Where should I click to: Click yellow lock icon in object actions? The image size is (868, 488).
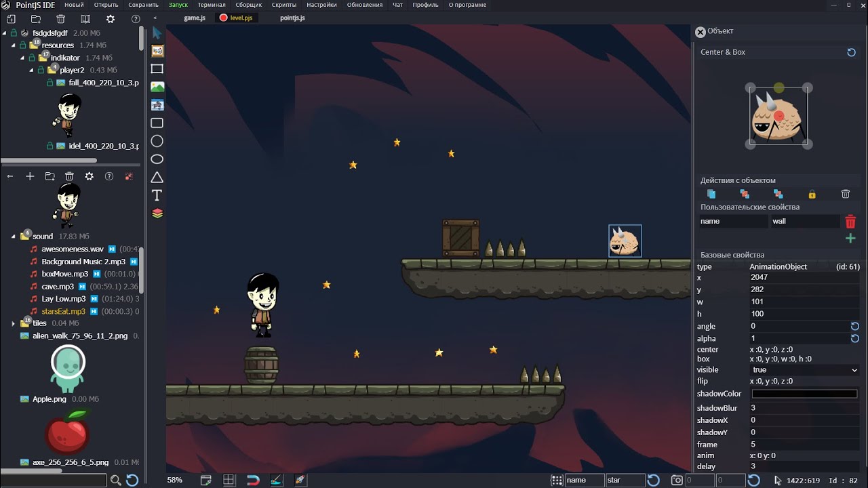pyautogui.click(x=812, y=195)
